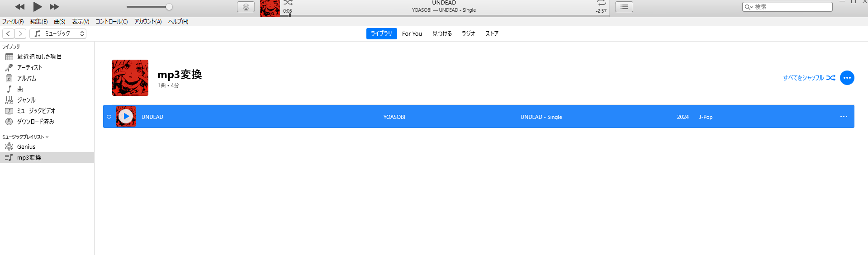Open the UNDEAD row ellipsis menu
Image resolution: width=868 pixels, height=255 pixels.
coord(844,116)
